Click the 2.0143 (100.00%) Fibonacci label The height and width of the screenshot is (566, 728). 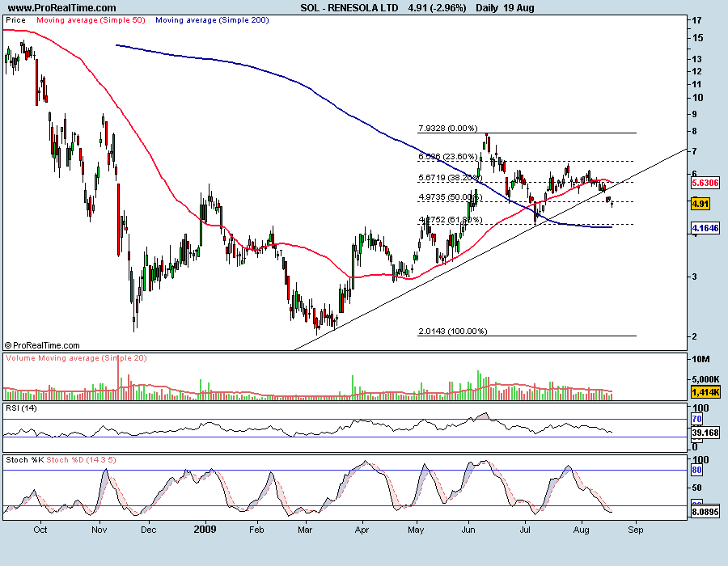click(453, 332)
